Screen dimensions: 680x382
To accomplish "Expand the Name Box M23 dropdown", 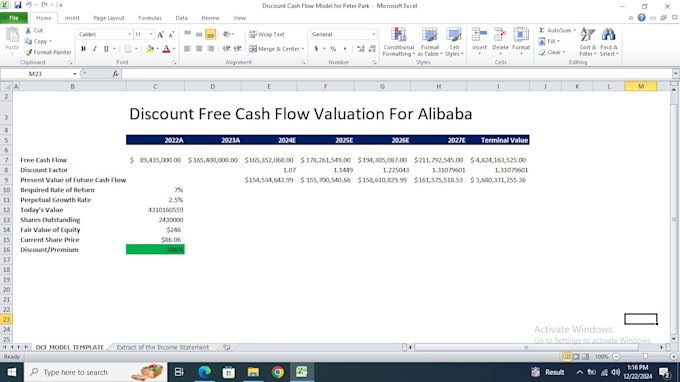I will click(x=75, y=74).
